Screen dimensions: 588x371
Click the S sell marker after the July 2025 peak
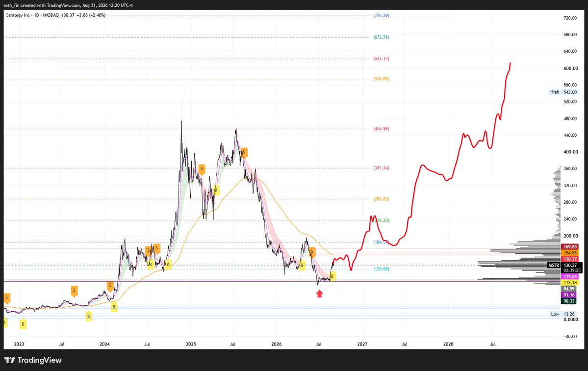click(x=244, y=152)
